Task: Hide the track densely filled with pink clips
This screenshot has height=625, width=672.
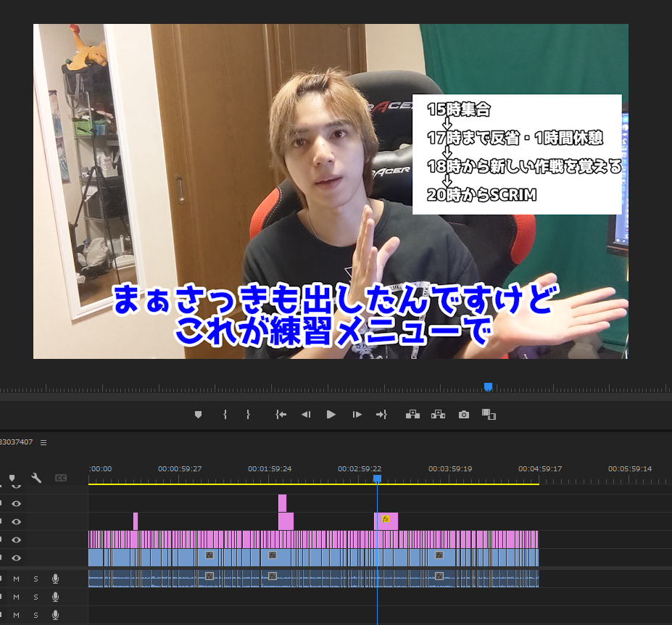Action: [x=16, y=539]
